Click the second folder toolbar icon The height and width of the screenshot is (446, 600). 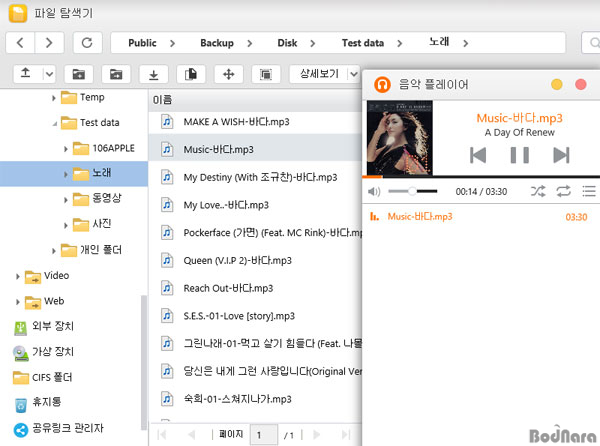(x=116, y=73)
